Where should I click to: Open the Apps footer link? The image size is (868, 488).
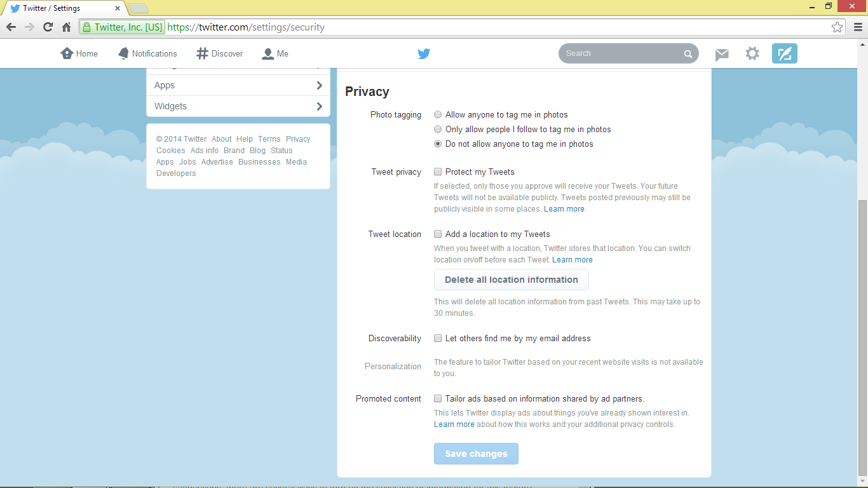[165, 162]
